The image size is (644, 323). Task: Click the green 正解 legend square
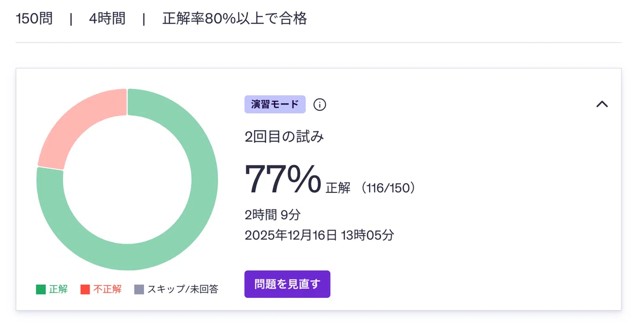tap(41, 290)
